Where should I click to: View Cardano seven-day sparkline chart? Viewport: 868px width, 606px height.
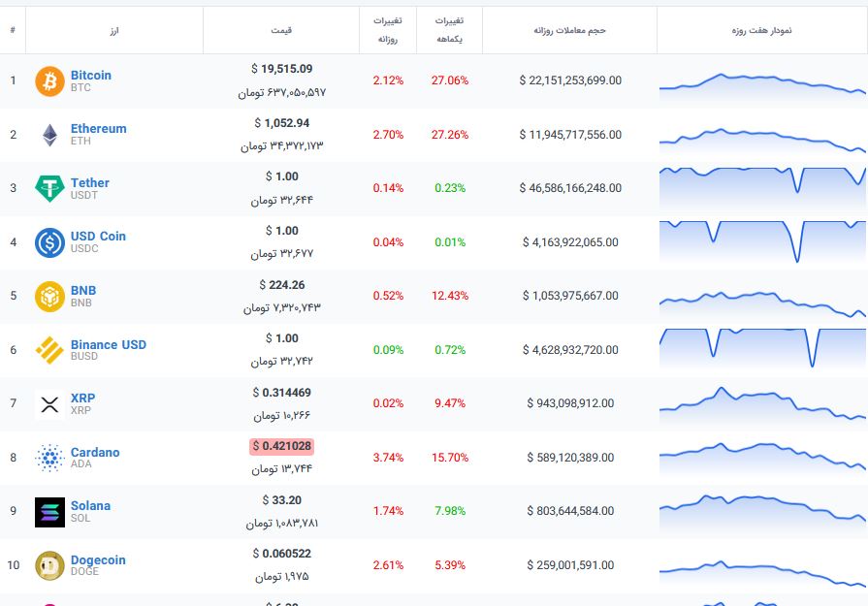tap(762, 461)
